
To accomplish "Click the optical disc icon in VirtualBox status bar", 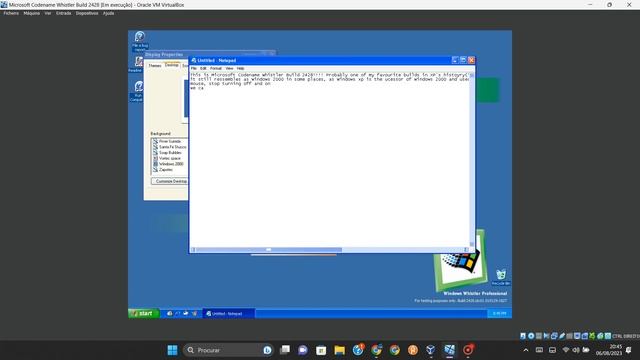I will 531,336.
